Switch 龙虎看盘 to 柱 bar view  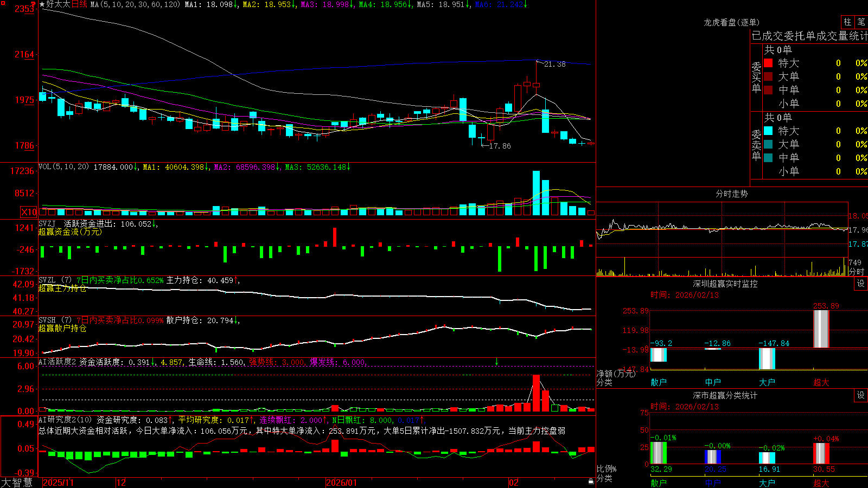coord(847,22)
